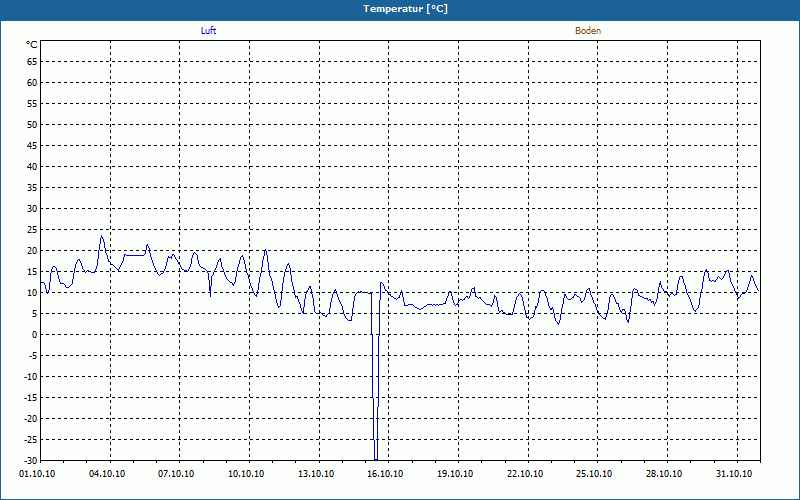This screenshot has height=500, width=800.
Task: Click the -30 y-axis value
Action: point(31,461)
